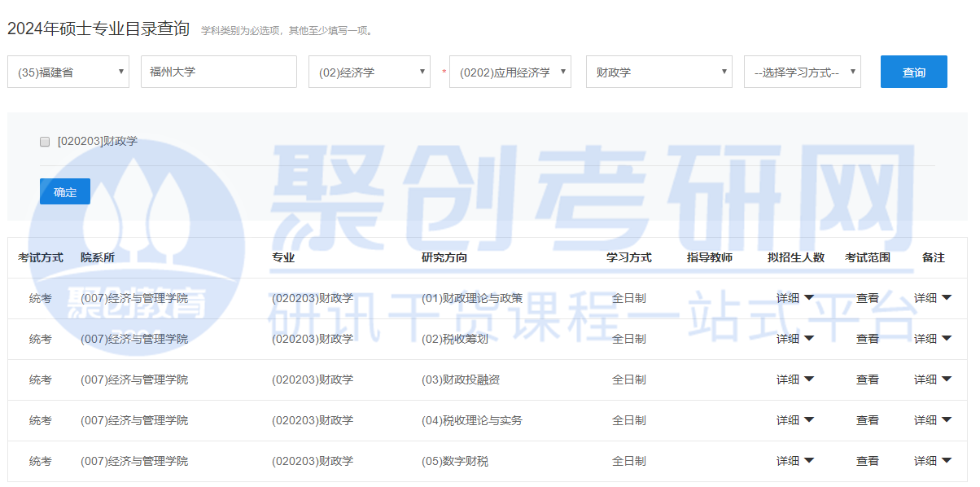Click the (05)数字财税 research direction text
This screenshot has height=487, width=980.
(455, 461)
